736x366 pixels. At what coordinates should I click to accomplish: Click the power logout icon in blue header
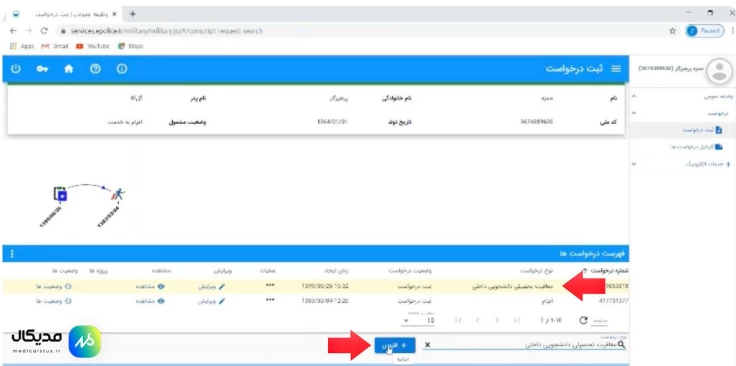(x=15, y=69)
